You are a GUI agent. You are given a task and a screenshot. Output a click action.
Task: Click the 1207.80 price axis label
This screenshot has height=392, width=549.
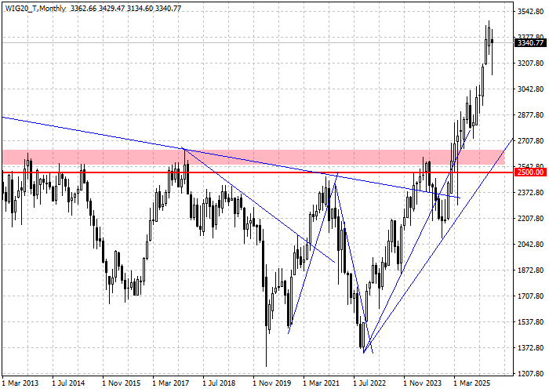[530, 373]
